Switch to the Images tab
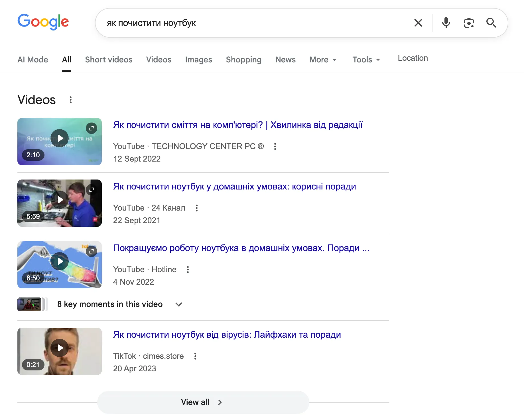The width and height of the screenshot is (524, 420). click(x=198, y=60)
